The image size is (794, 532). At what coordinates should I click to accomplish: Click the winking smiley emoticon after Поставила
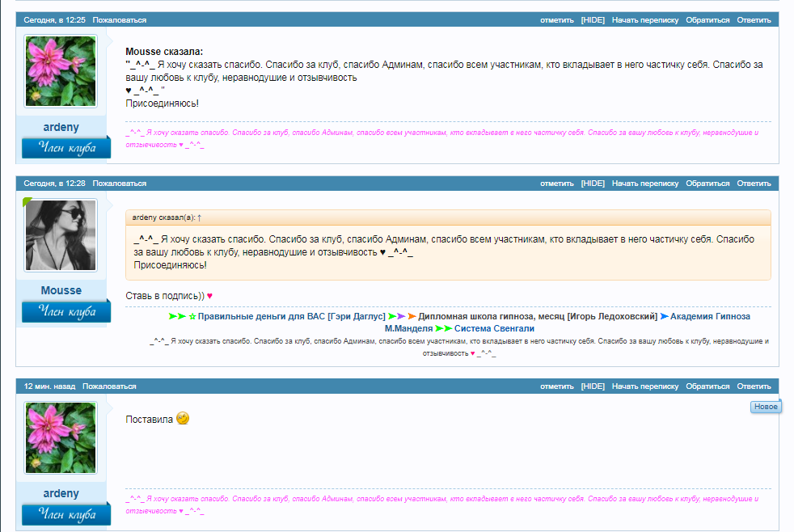(x=183, y=419)
